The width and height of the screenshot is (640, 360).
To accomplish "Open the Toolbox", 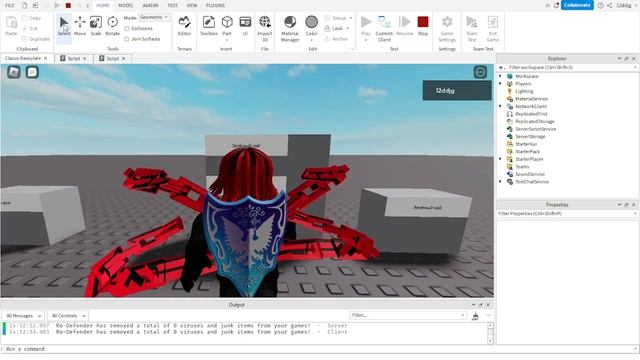I will click(209, 25).
